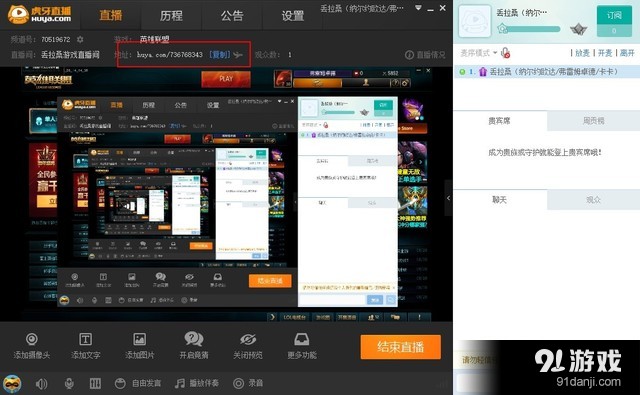
Task: Collapse the right panel with the side arrow handle
Action: pos(448,198)
